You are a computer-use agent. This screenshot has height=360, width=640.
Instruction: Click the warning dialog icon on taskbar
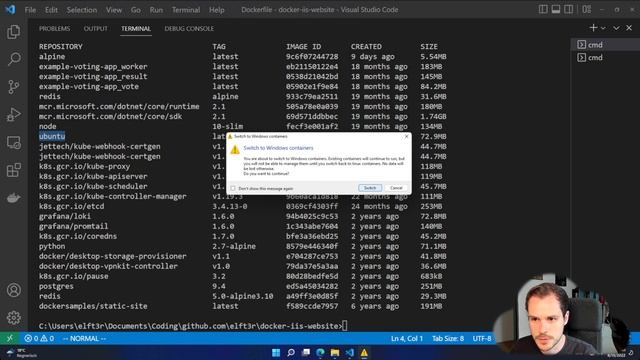[x=364, y=353]
